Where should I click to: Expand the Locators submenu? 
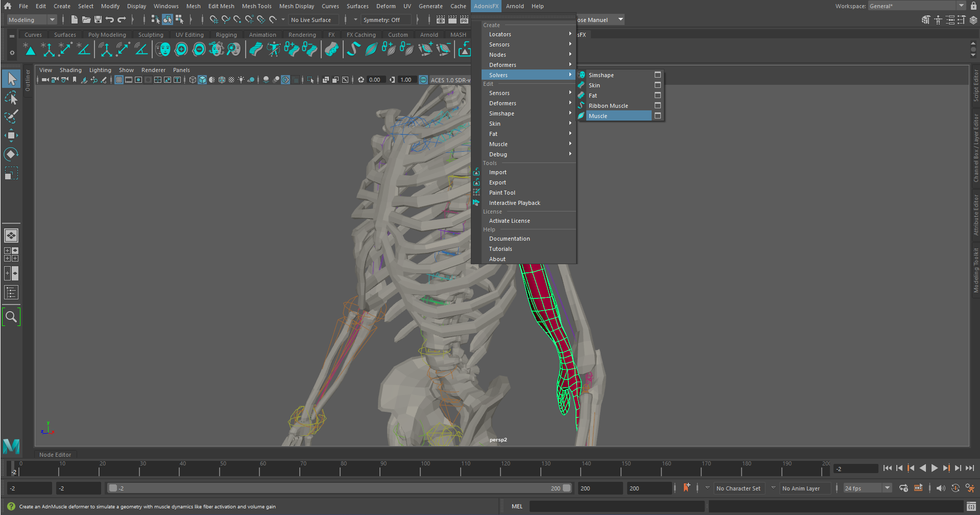(529, 34)
